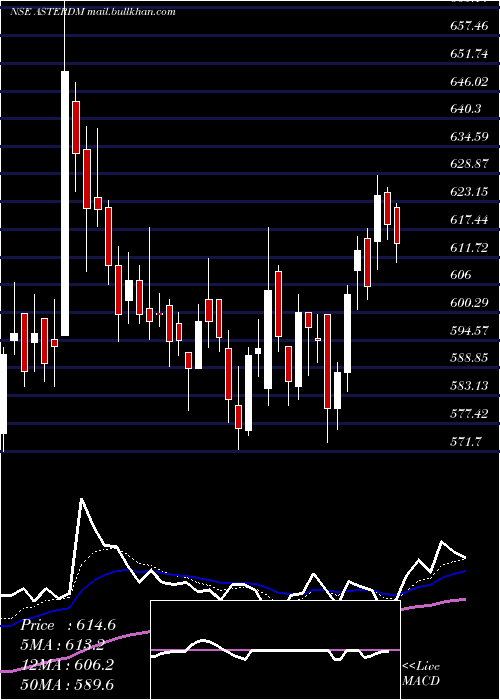Screen dimensions: 500x700
Task: Click the MACD inset chart panel
Action: (x=275, y=650)
